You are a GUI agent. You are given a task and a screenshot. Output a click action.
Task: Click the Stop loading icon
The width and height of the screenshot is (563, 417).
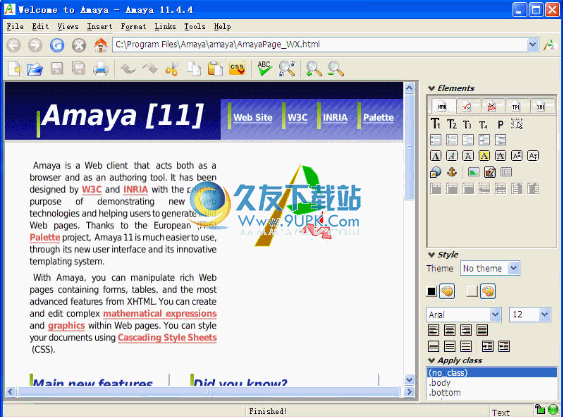[x=79, y=45]
